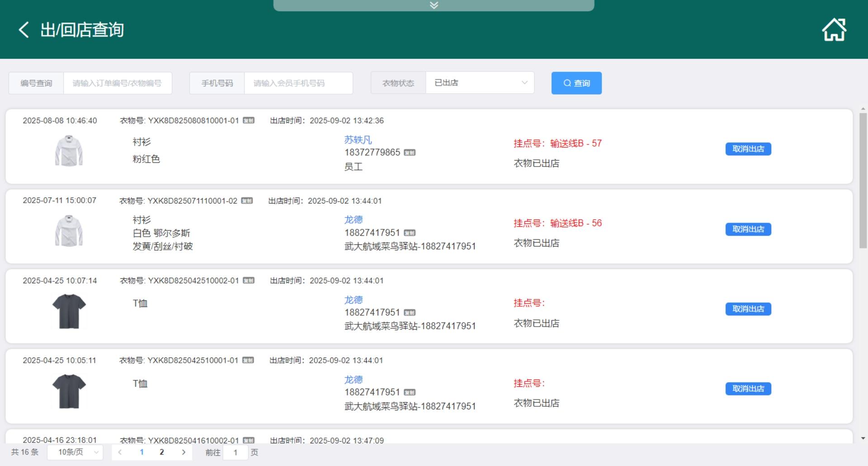
Task: Cancel checkout for 输送线B - 56 garment
Action: [x=748, y=229]
